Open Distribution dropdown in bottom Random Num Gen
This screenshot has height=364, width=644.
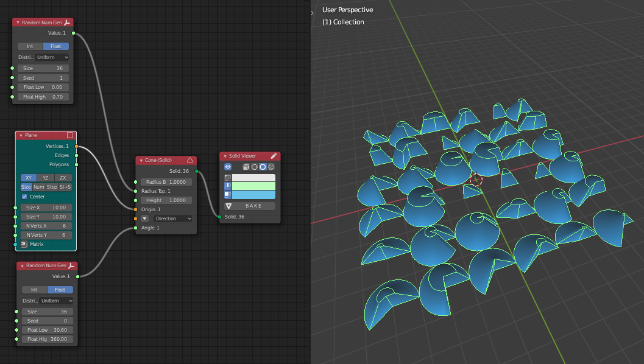[x=57, y=301]
